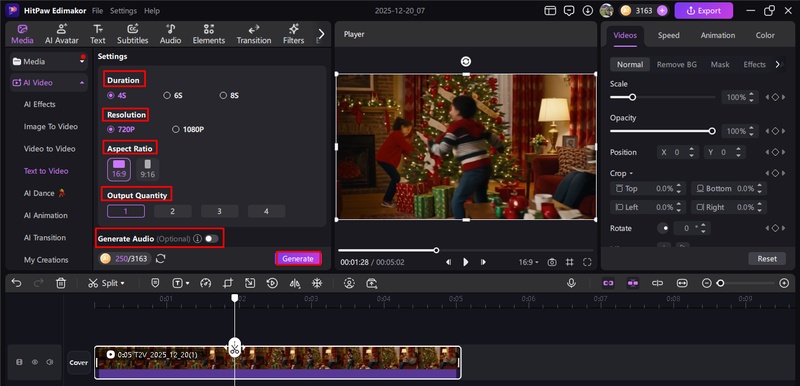Image resolution: width=800 pixels, height=386 pixels.
Task: Open Video to Video
Action: 49,149
